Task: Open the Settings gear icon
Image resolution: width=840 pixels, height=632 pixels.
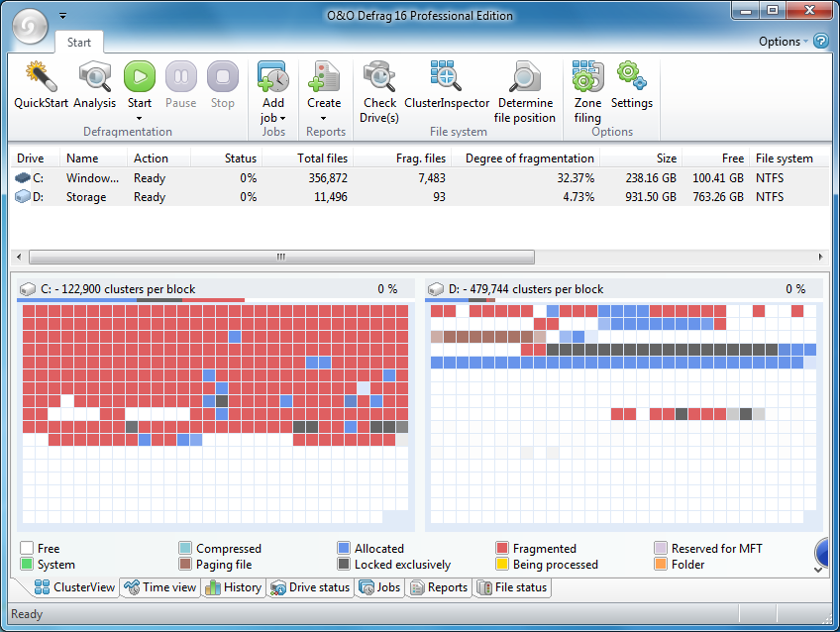Action: [x=632, y=76]
